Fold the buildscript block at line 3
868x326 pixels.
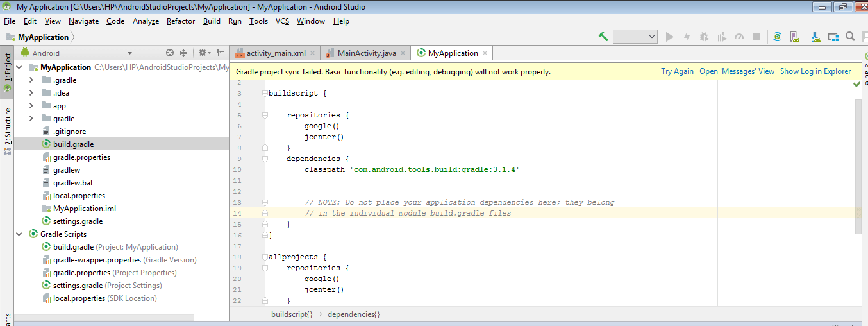[263, 94]
